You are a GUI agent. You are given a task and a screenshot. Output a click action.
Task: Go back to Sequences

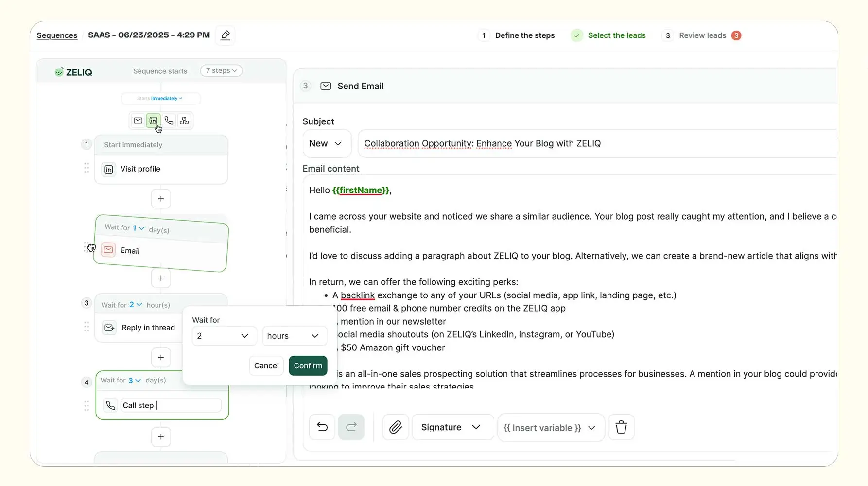point(57,35)
